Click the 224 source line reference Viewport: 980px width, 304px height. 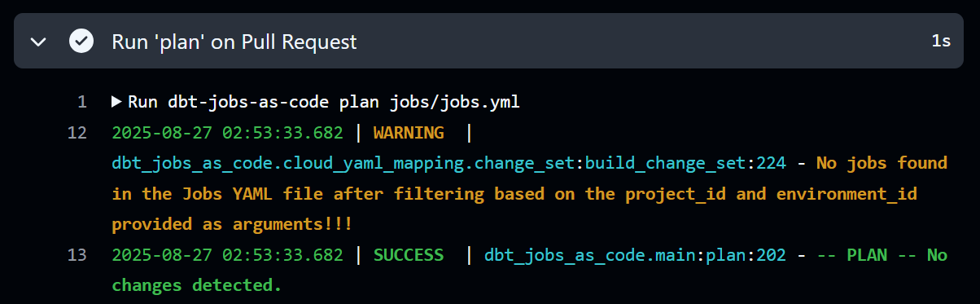[771, 164]
